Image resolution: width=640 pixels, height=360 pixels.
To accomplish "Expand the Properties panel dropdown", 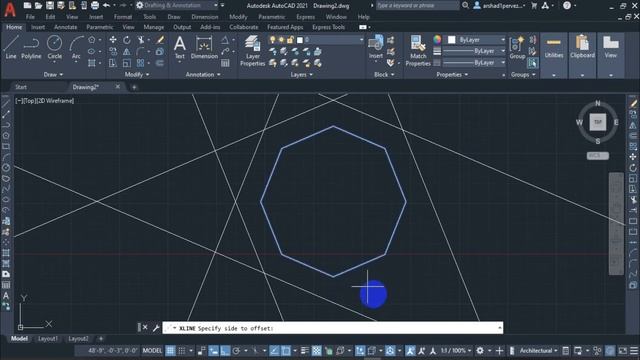I will coord(452,75).
